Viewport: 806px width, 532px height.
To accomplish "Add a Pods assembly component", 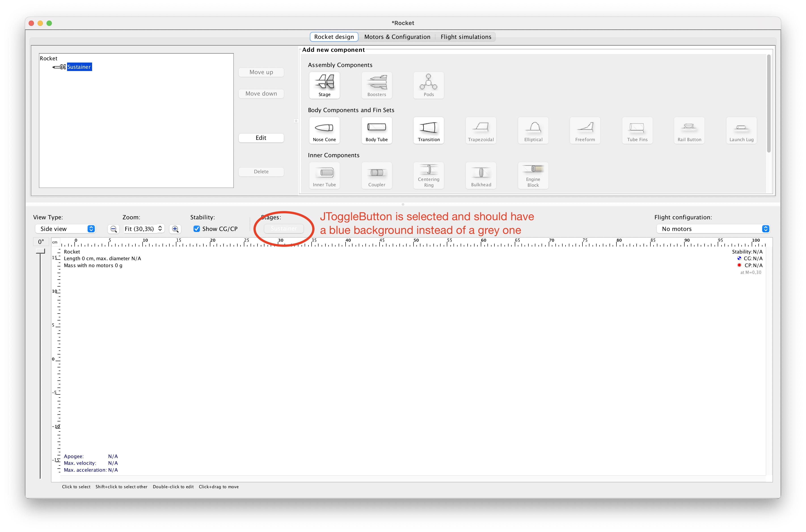I will pyautogui.click(x=428, y=85).
